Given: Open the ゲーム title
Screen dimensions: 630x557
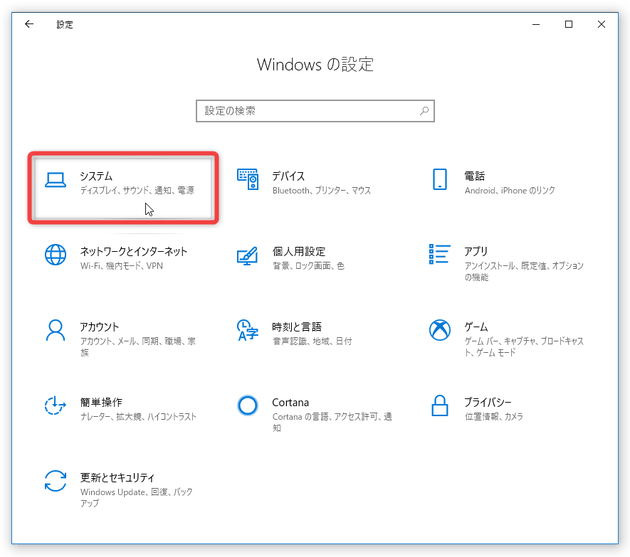Looking at the screenshot, I should click(476, 327).
